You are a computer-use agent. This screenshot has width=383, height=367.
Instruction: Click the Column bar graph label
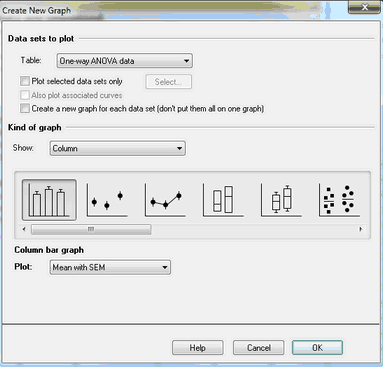click(49, 250)
